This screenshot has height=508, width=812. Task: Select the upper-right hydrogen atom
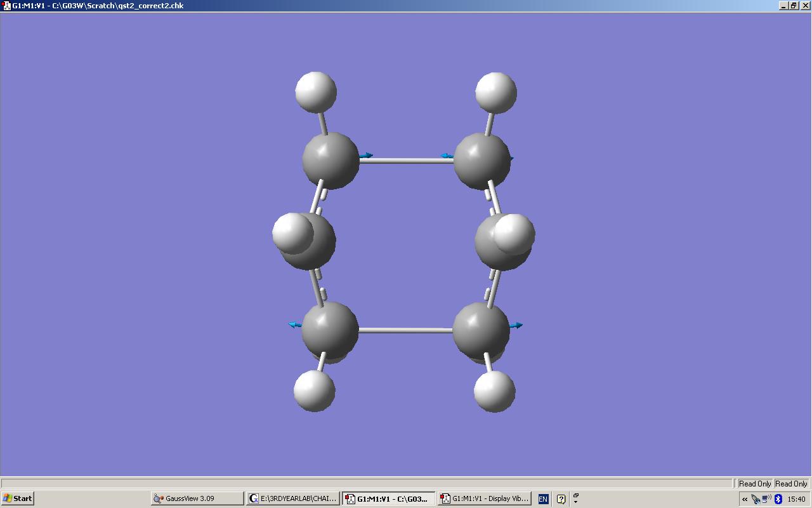point(496,93)
